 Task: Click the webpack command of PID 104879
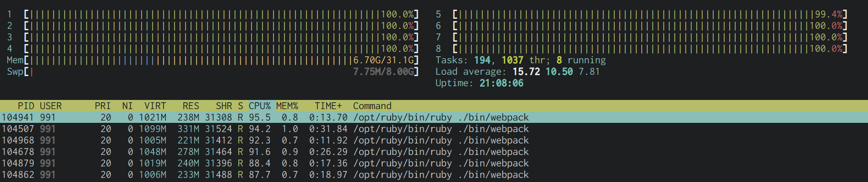(441, 163)
